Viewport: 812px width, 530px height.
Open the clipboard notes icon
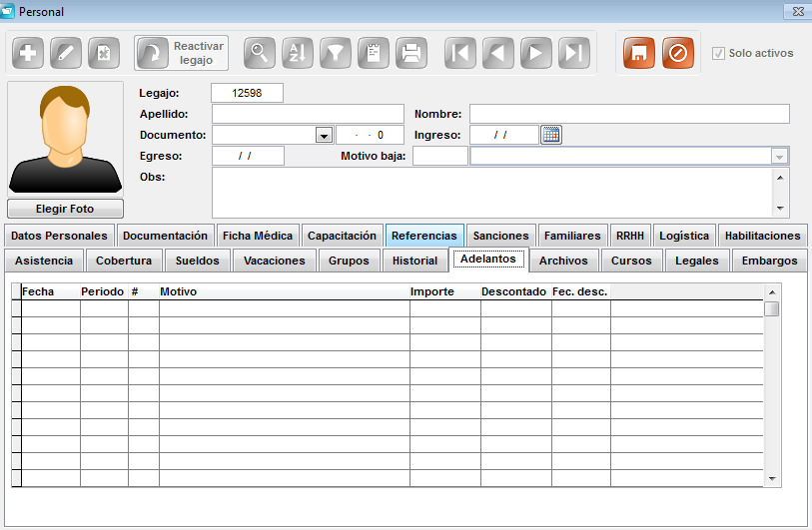click(x=374, y=53)
